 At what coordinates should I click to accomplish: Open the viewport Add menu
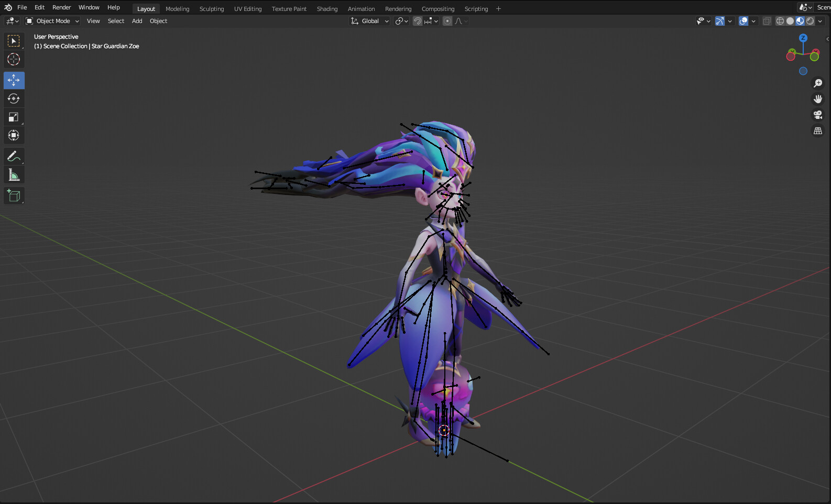point(137,21)
